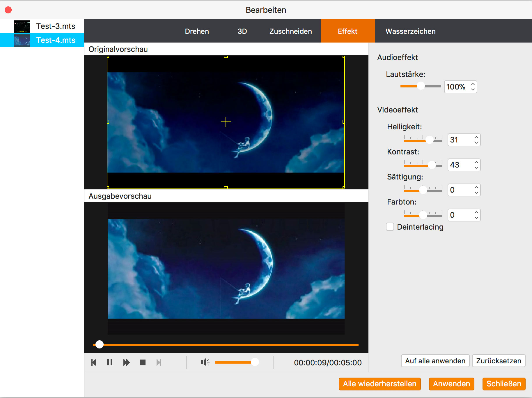Screen dimensions: 532x398
Task: Select the Effekt tab
Action: [x=347, y=31]
